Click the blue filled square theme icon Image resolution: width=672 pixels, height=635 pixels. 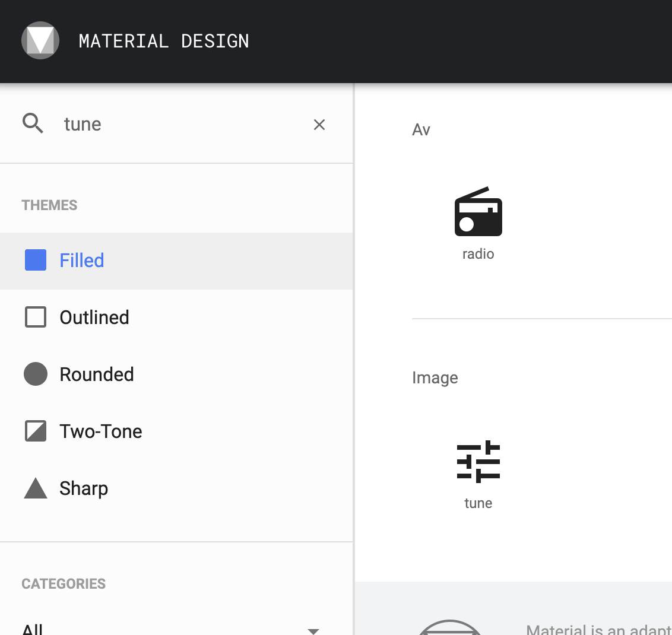coord(35,260)
